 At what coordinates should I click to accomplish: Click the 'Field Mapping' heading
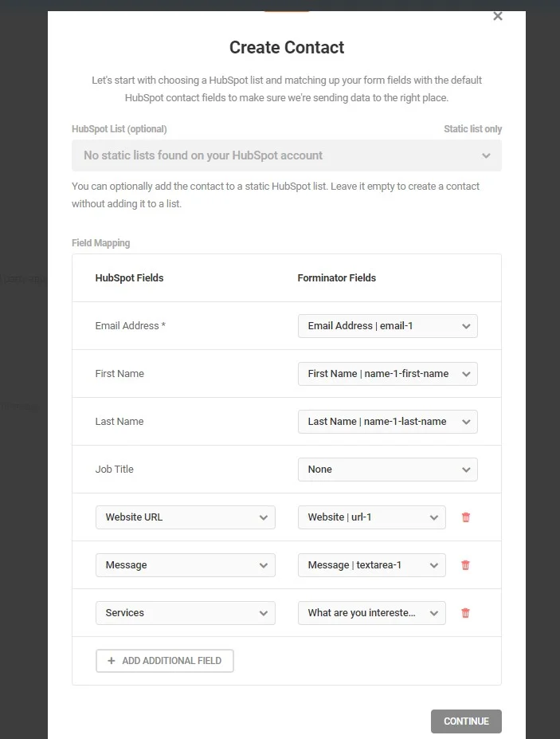point(101,243)
